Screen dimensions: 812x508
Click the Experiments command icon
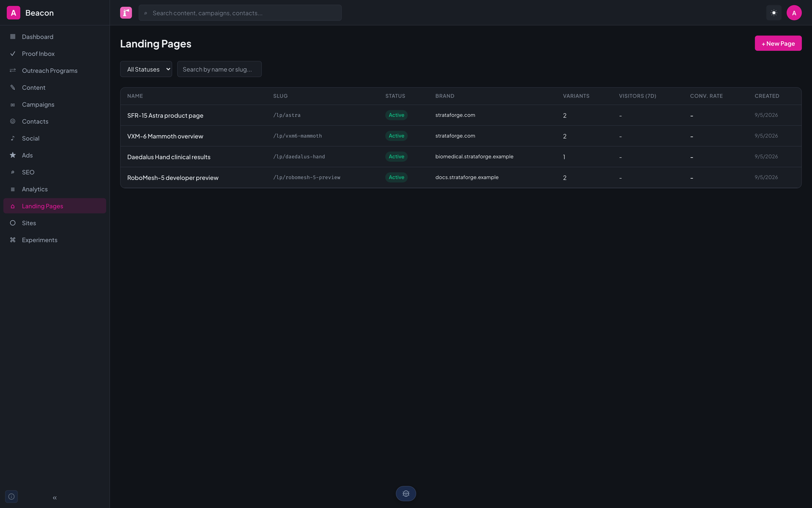click(12, 240)
